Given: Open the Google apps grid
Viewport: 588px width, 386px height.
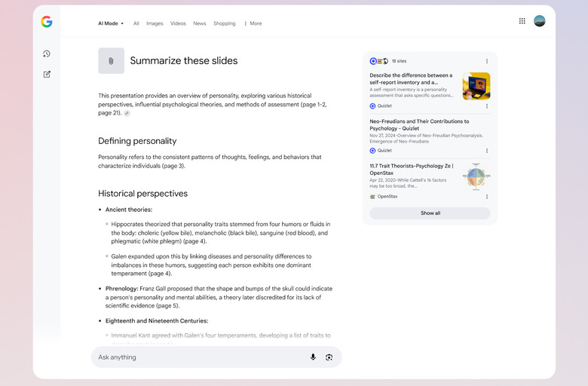Looking at the screenshot, I should point(522,21).
